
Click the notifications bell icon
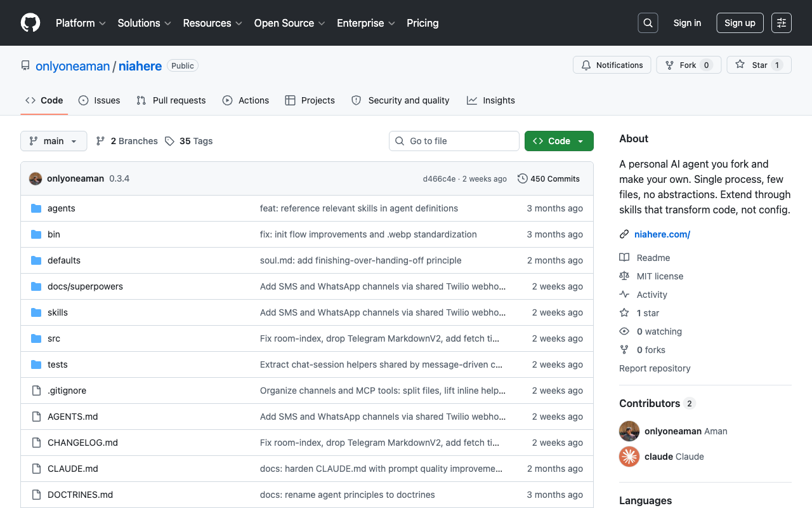click(x=586, y=65)
